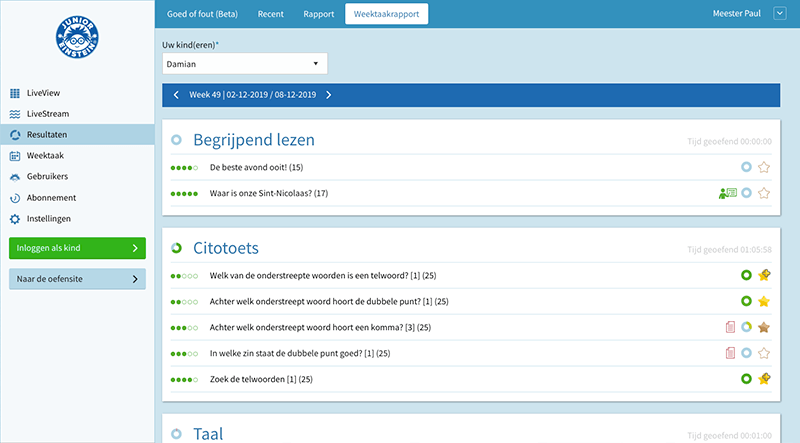
Task: Click the star icon for Waar is onze Sint-Nicolaas?
Action: point(764,193)
